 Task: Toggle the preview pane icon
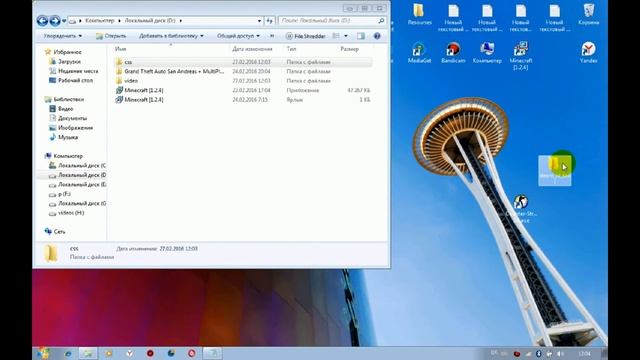tap(361, 36)
